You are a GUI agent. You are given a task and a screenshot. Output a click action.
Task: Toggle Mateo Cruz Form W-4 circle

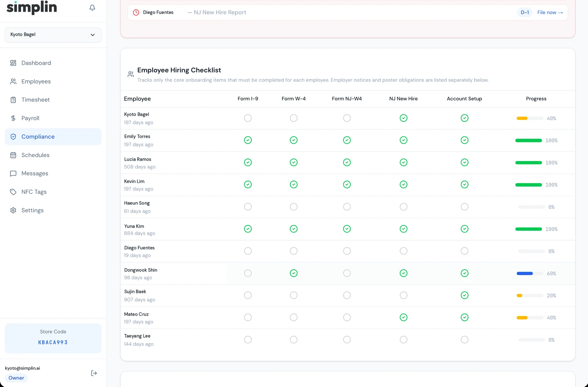pyautogui.click(x=294, y=317)
